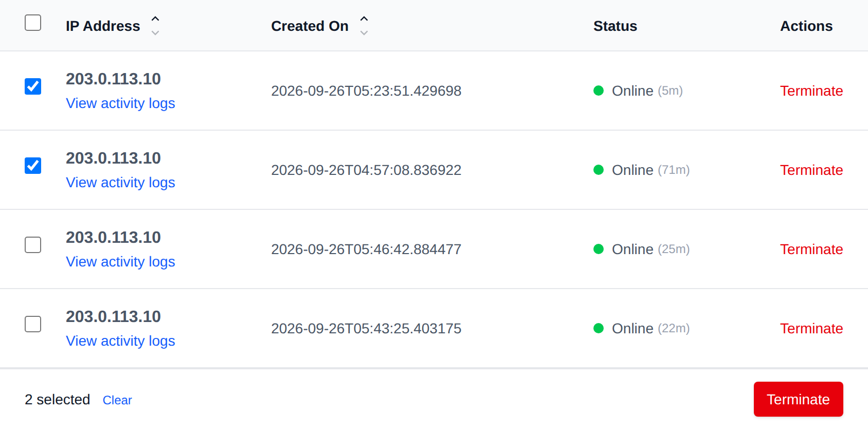The height and width of the screenshot is (429, 868).
Task: Sort IP Address descending with the down chevron
Action: tap(155, 32)
